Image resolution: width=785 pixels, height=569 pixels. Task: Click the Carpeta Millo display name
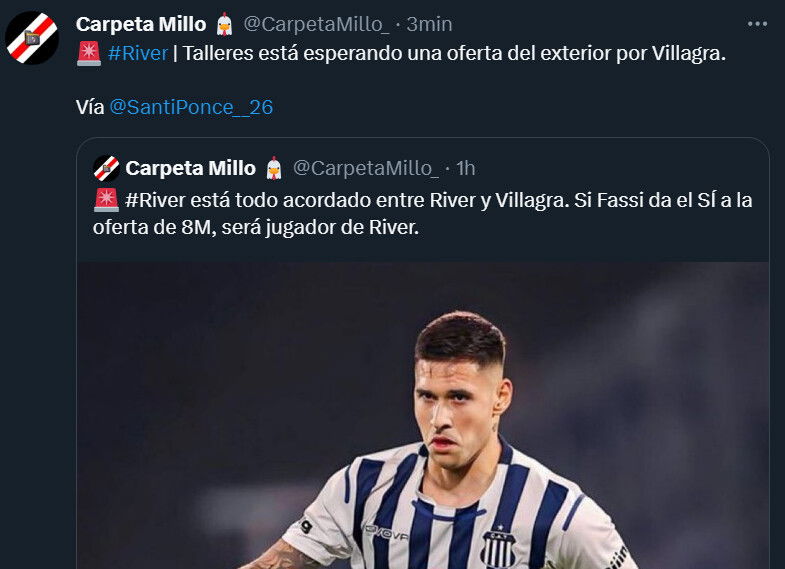(x=141, y=24)
